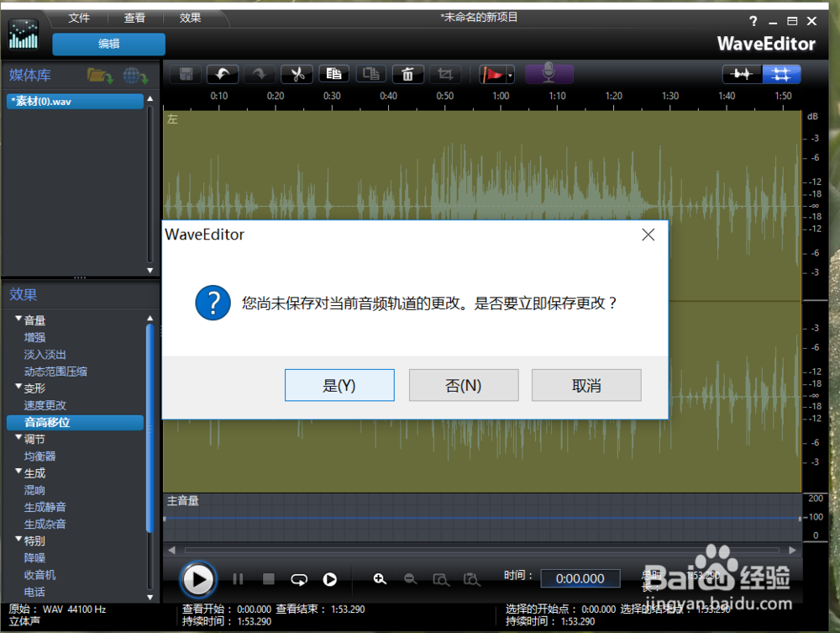Select the 音高移位 effect
This screenshot has height=633, width=840.
point(75,422)
